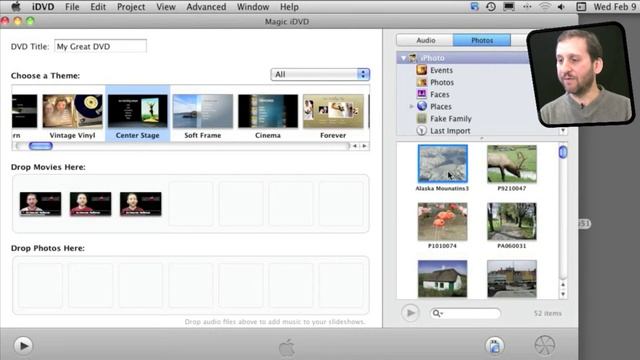Select the P9210047 elk photo
Image resolution: width=640 pixels, height=360 pixels.
click(512, 164)
